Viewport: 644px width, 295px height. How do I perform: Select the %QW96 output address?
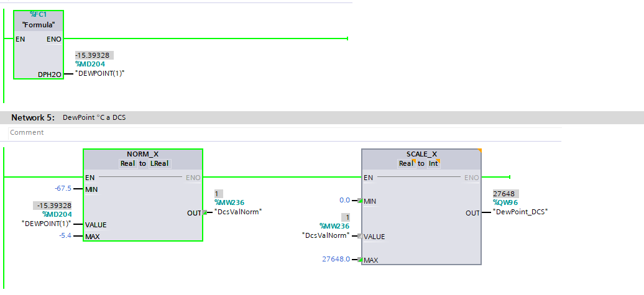(505, 202)
